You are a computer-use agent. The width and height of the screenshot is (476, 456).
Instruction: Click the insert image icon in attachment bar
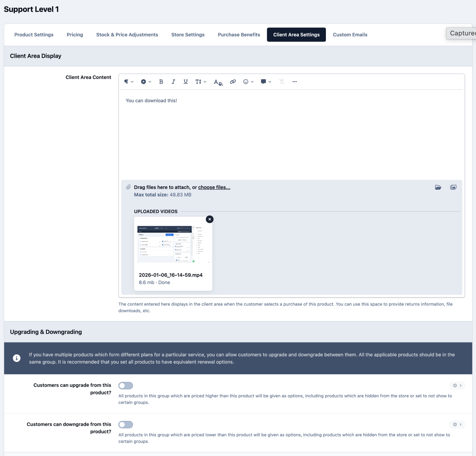[x=453, y=187]
